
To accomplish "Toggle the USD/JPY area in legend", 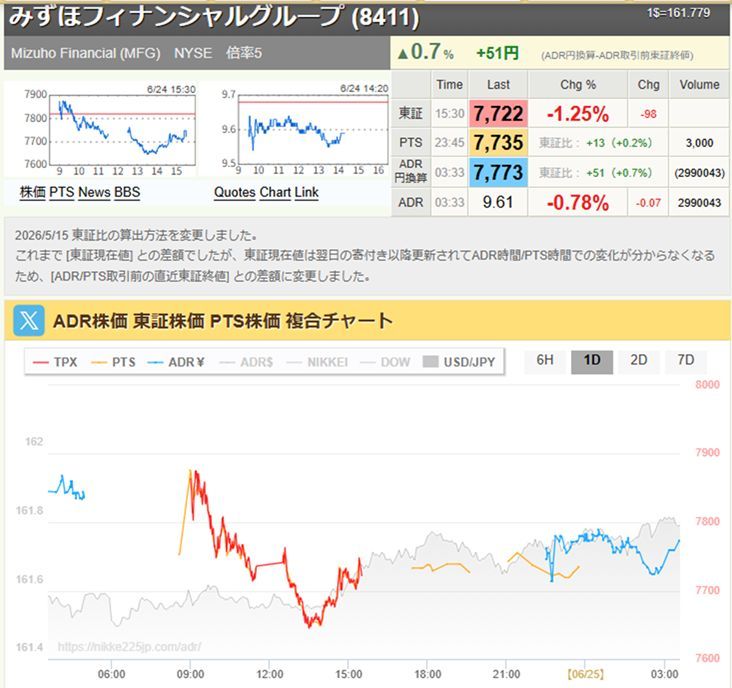I will [459, 362].
